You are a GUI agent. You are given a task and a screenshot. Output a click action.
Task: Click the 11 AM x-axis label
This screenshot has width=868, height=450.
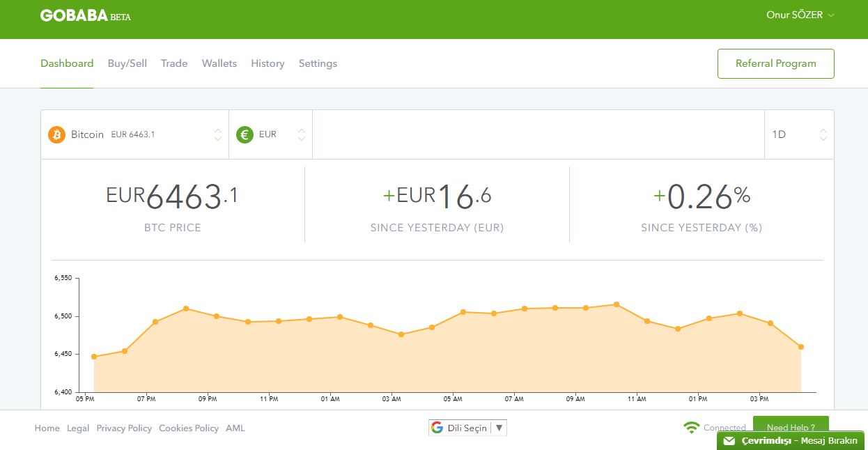tap(637, 399)
